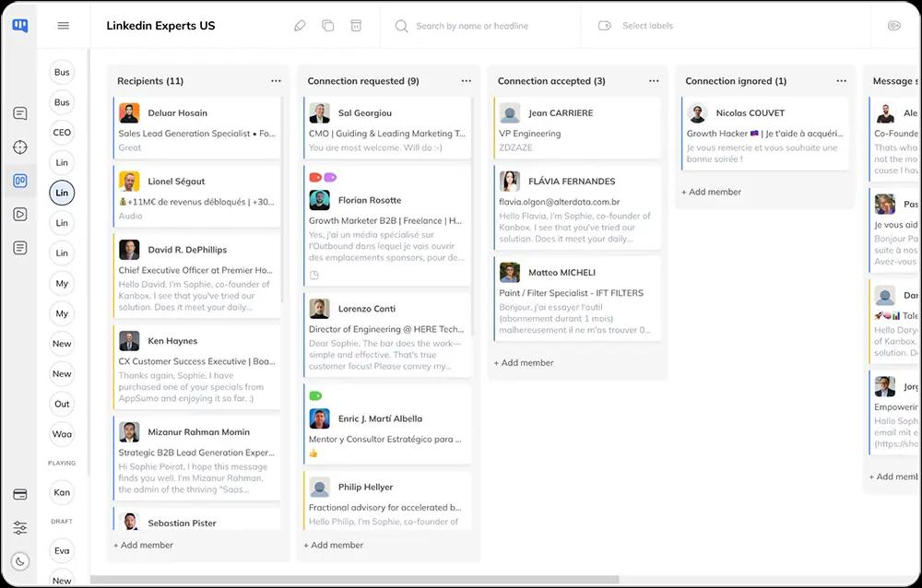Open the hamburger menu icon
The image size is (922, 588).
63,25
